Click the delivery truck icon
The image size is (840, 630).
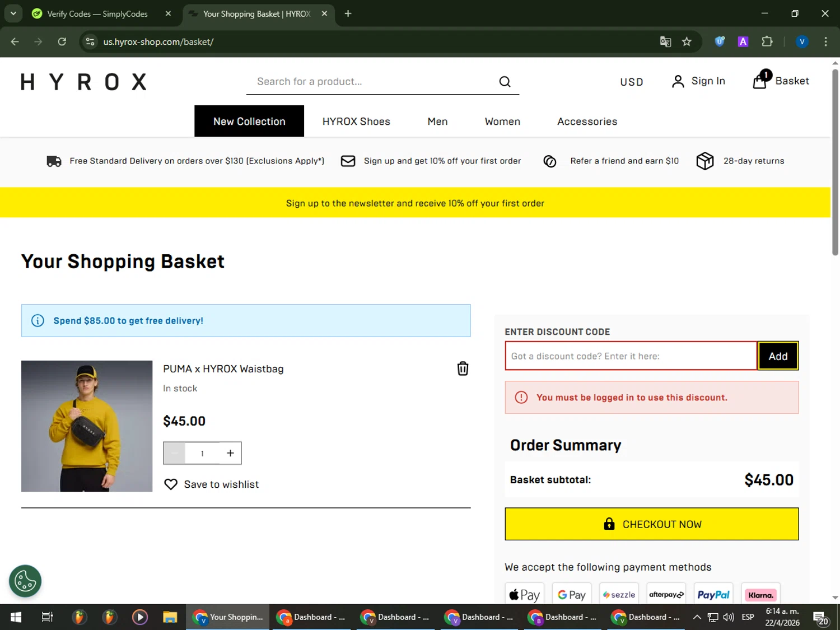54,161
